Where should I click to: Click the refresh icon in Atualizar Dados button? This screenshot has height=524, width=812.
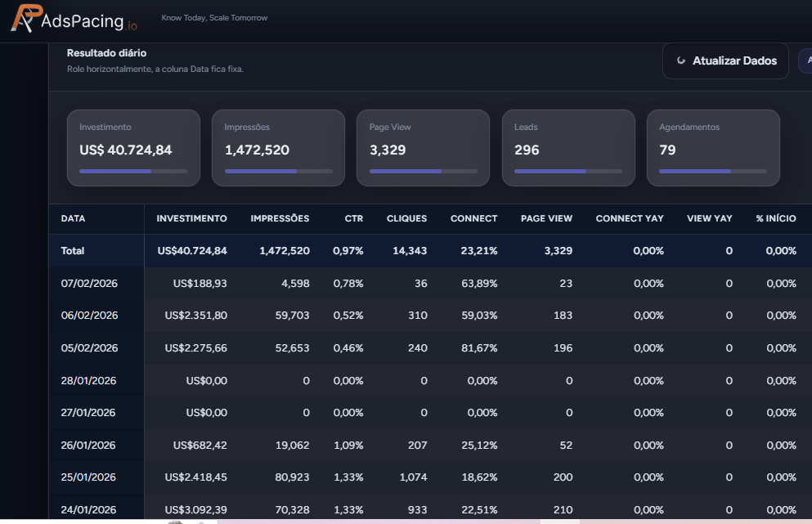point(682,60)
